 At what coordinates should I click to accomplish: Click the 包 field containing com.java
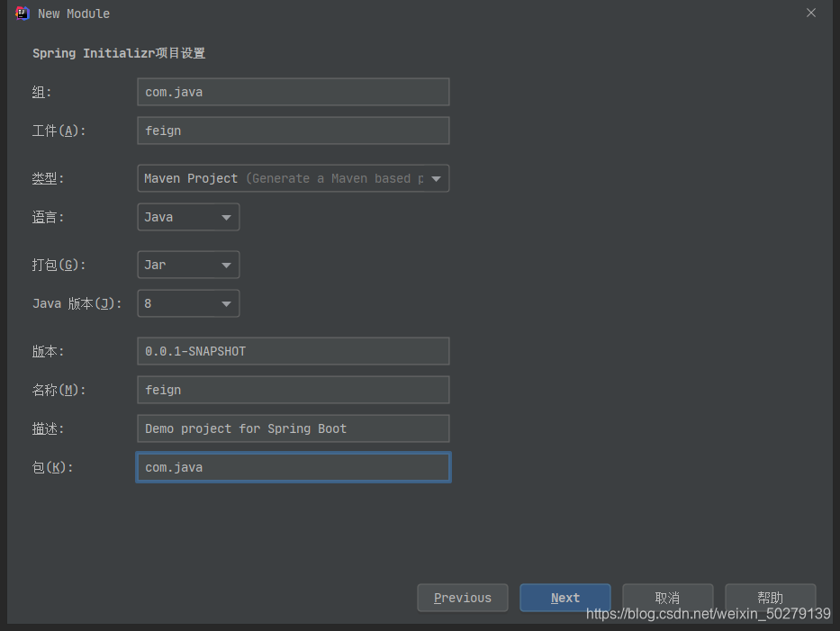[293, 467]
